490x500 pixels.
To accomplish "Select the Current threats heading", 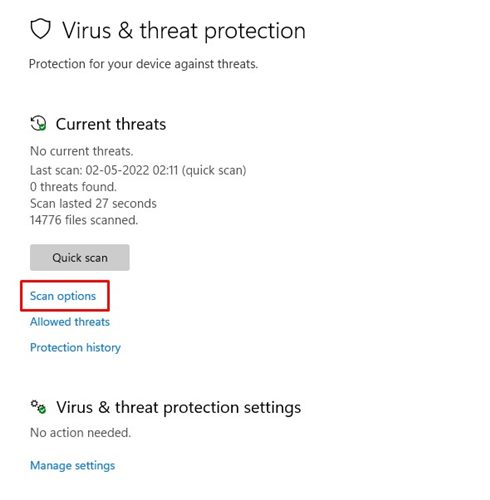I will [111, 124].
